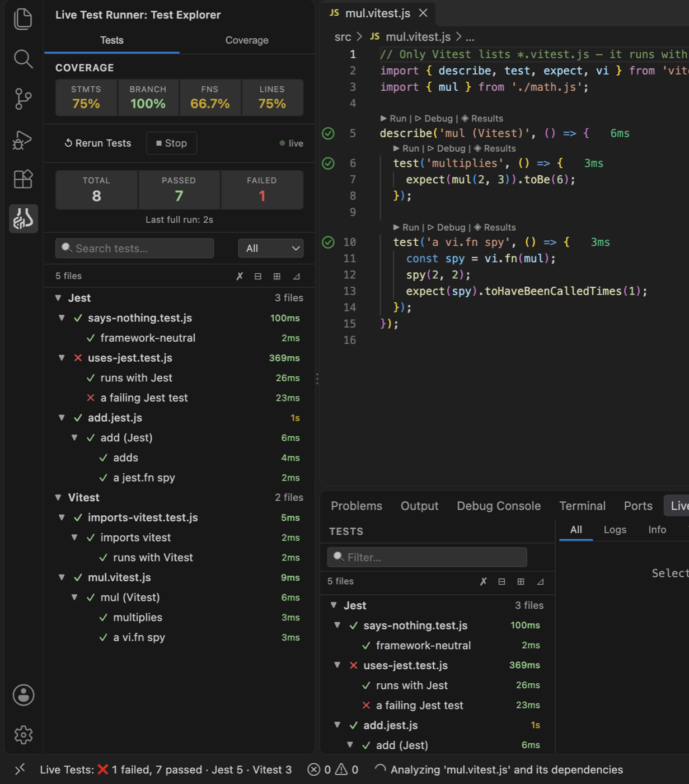Switch to the Coverage tab
This screenshot has height=784, width=689.
coord(247,40)
